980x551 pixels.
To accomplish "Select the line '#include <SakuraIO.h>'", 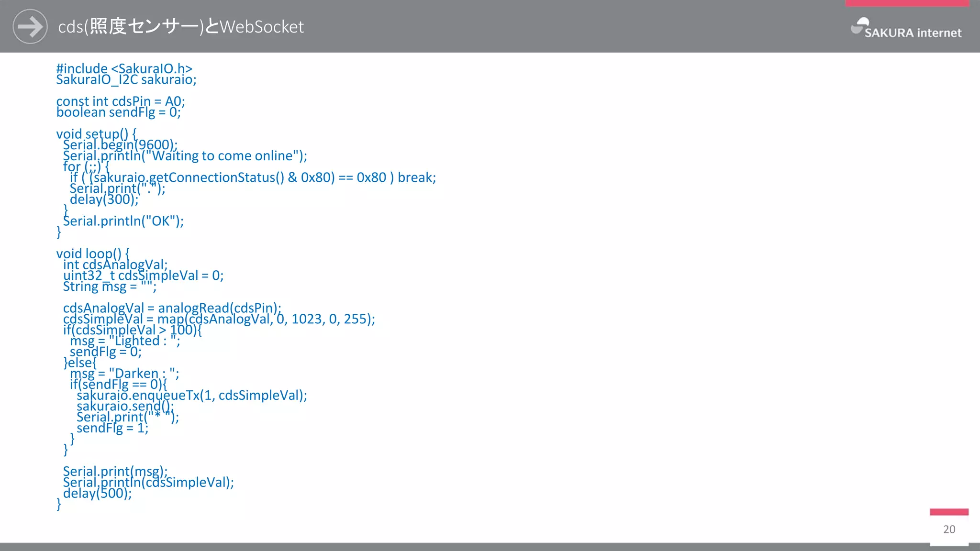I will (x=124, y=68).
